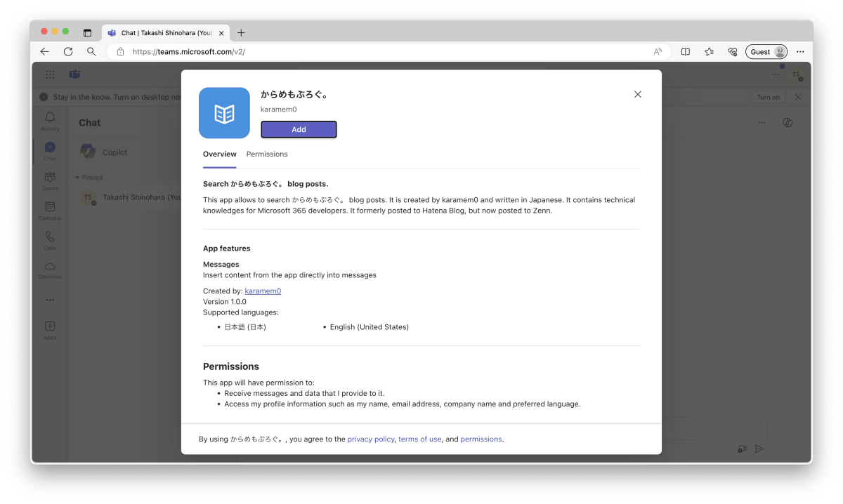Click the browser search icon

[91, 52]
